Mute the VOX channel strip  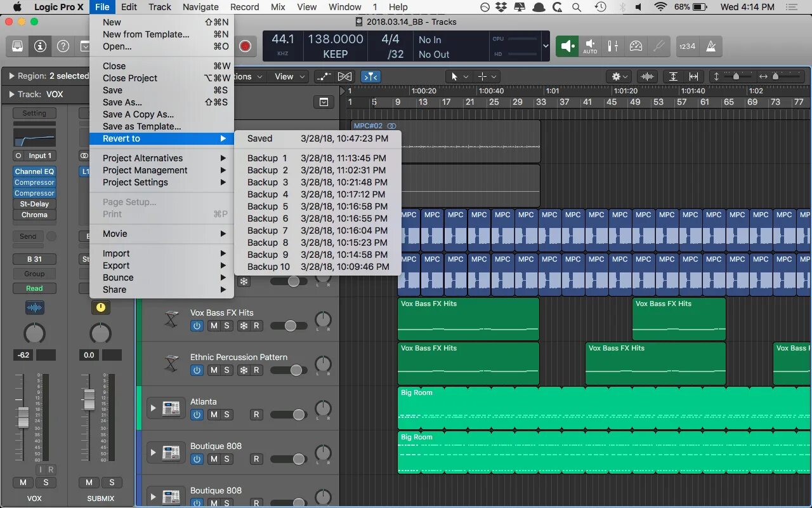point(23,483)
